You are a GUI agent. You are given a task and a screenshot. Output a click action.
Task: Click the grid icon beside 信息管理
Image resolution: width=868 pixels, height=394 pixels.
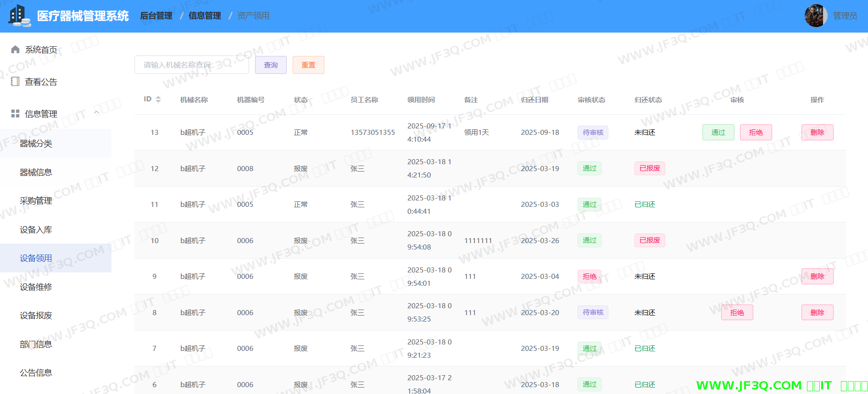[x=15, y=114]
